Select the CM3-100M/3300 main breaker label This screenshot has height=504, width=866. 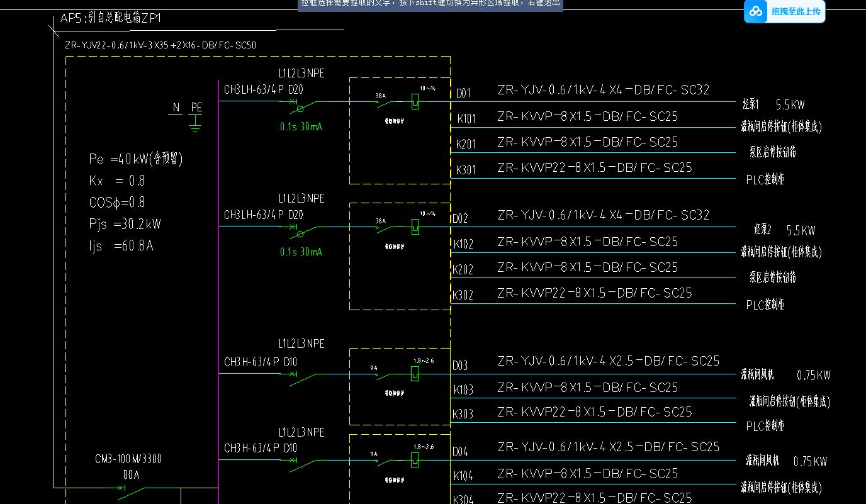(x=128, y=459)
